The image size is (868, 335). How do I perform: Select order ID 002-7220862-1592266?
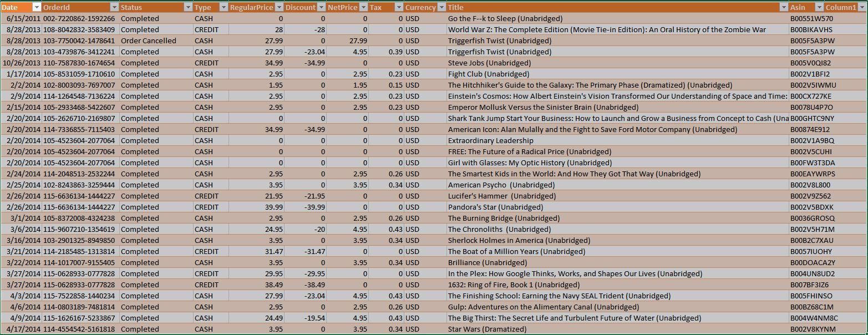point(79,18)
